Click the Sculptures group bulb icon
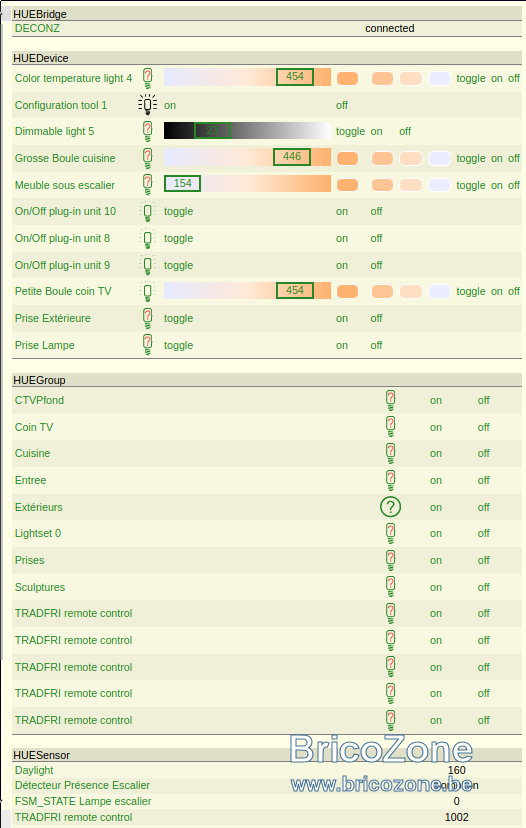Image resolution: width=526 pixels, height=828 pixels. [390, 587]
